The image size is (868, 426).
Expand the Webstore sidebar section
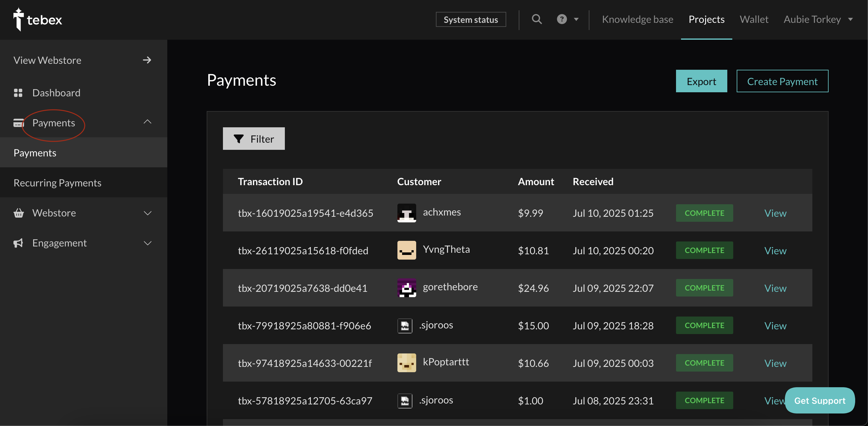148,213
